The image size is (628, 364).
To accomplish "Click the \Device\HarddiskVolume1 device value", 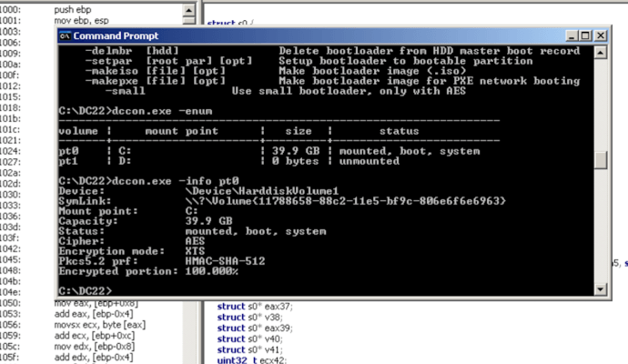I will point(262,191).
